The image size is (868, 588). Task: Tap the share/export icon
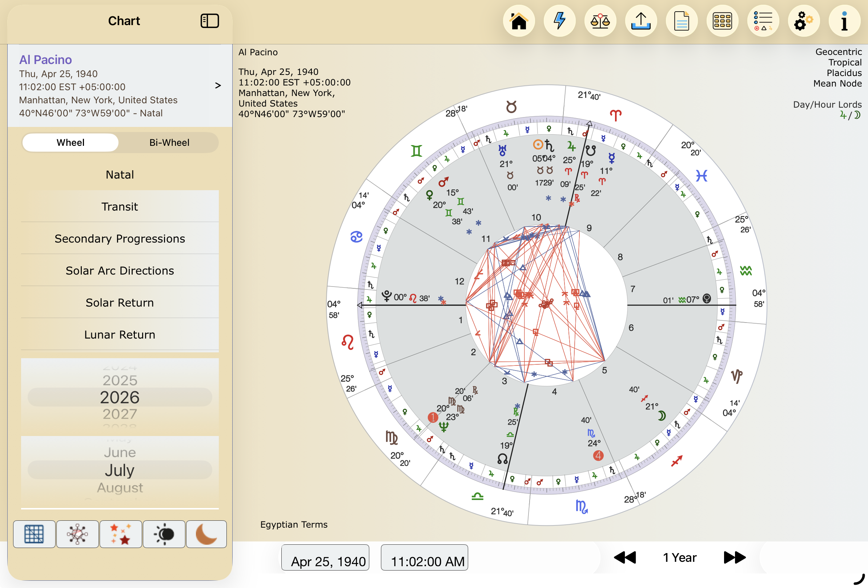(x=641, y=21)
